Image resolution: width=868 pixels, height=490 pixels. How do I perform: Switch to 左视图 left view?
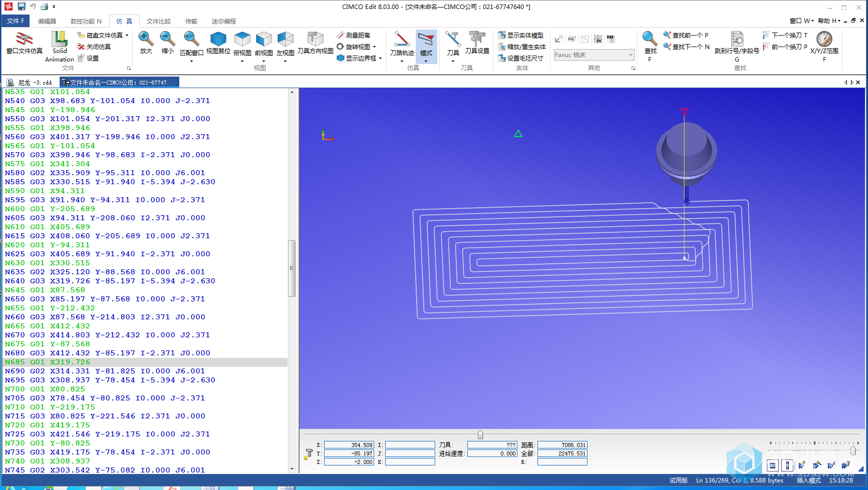[285, 47]
